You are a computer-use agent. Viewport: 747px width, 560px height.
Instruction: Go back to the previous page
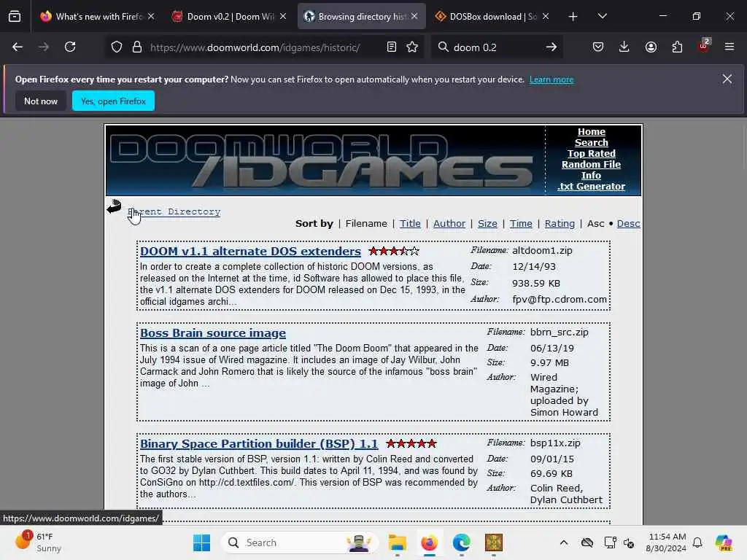18,47
